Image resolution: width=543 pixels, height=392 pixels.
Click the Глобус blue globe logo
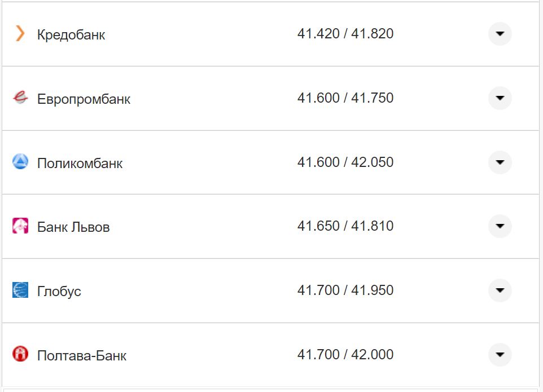(x=20, y=290)
